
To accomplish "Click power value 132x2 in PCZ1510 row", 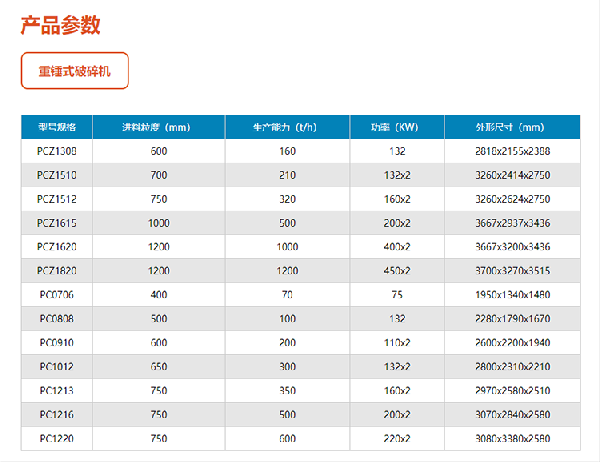I will coord(397,175).
